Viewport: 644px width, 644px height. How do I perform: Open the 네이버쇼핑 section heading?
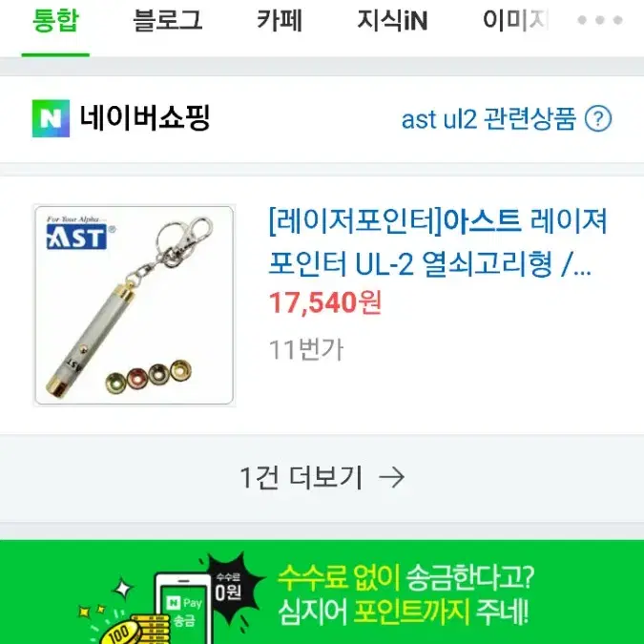[145, 118]
